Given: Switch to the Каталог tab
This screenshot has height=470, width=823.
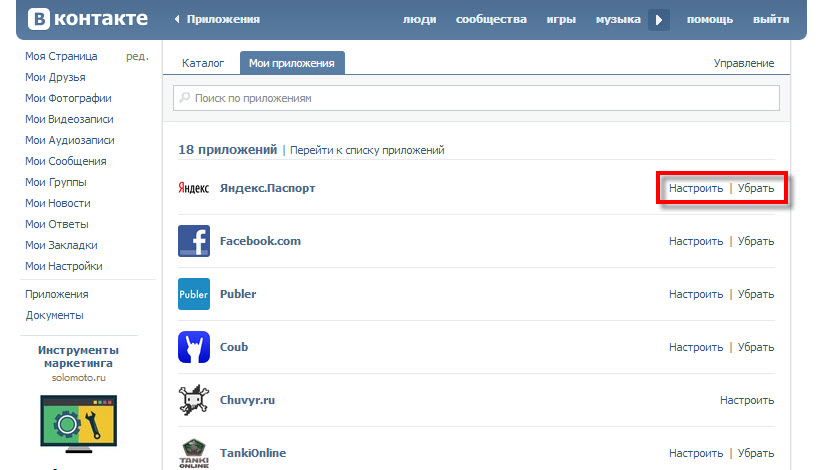Looking at the screenshot, I should 203,63.
